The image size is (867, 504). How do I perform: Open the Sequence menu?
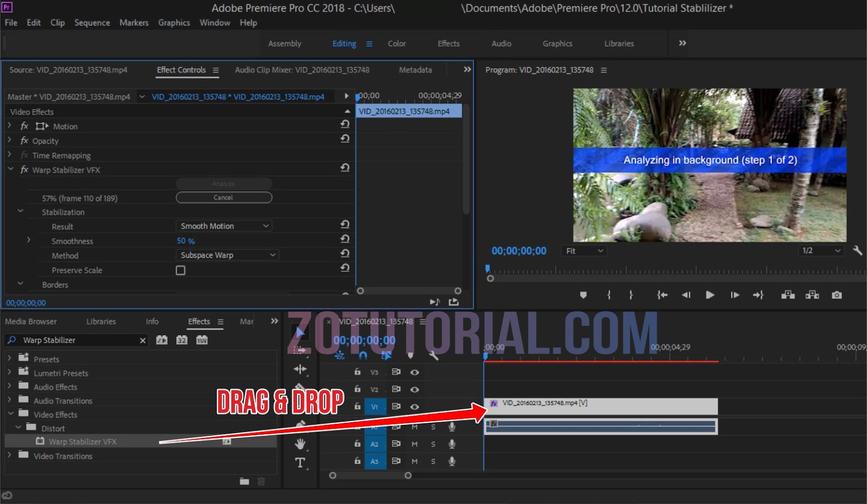click(92, 23)
